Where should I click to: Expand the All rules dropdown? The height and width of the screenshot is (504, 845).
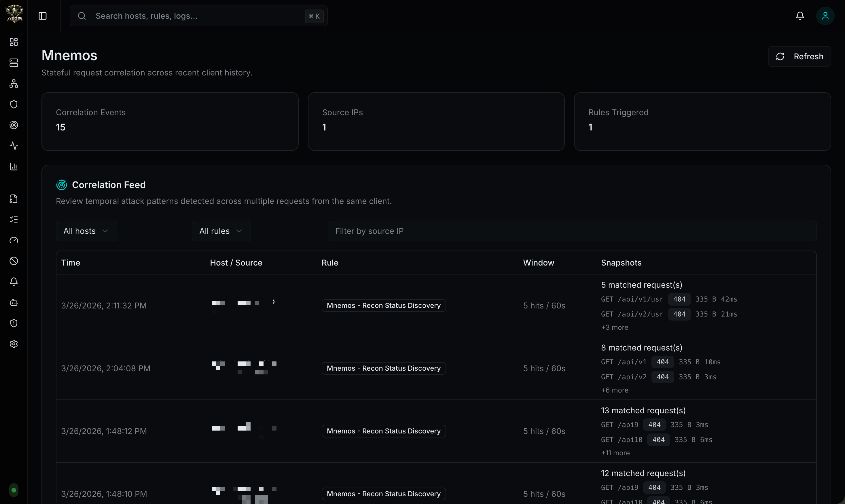click(221, 231)
